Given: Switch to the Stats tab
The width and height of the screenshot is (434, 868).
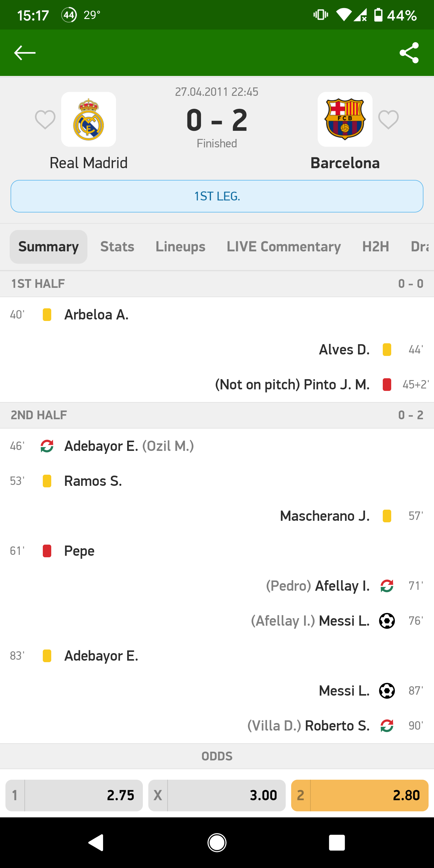Looking at the screenshot, I should coord(117,247).
